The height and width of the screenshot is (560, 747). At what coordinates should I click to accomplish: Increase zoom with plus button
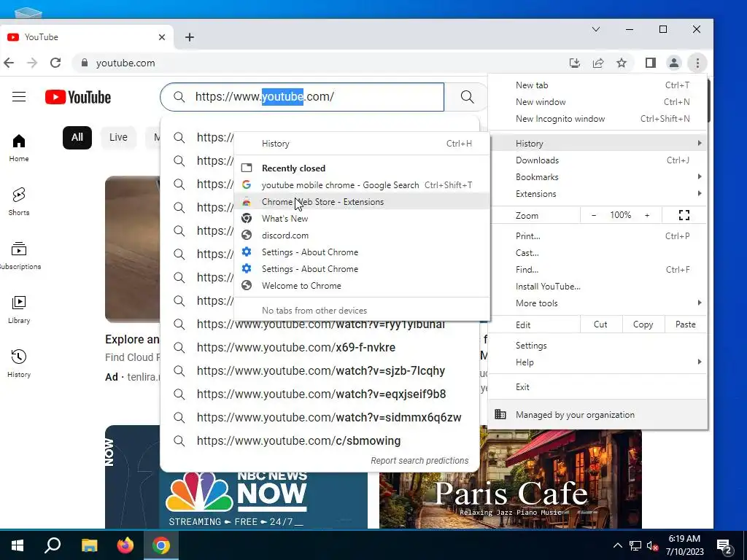tap(647, 215)
